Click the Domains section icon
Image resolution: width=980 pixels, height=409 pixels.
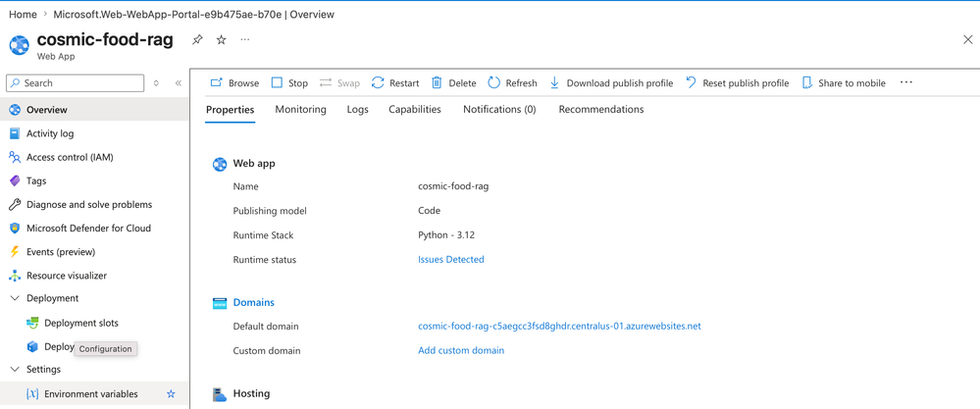(x=219, y=303)
